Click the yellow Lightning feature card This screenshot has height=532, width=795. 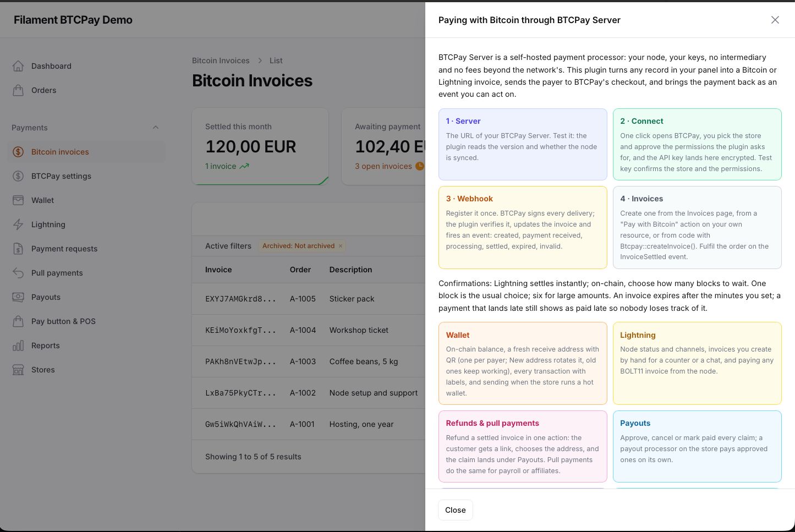coord(697,363)
